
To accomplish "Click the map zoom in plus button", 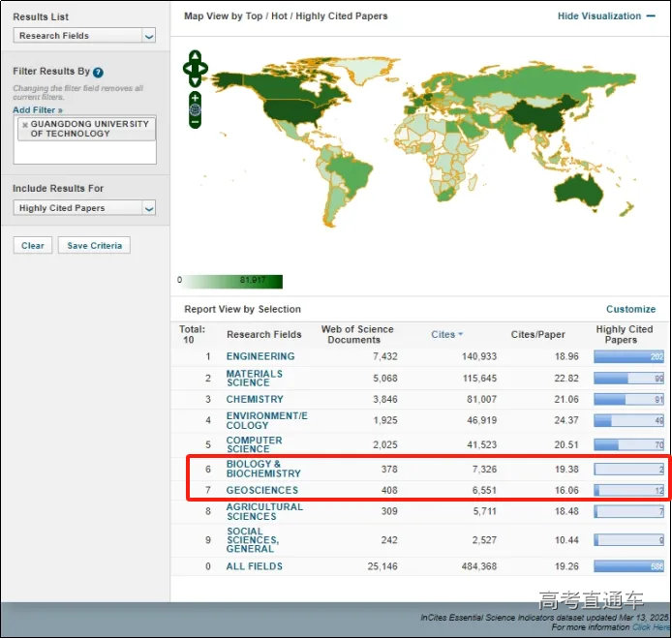I will [196, 98].
